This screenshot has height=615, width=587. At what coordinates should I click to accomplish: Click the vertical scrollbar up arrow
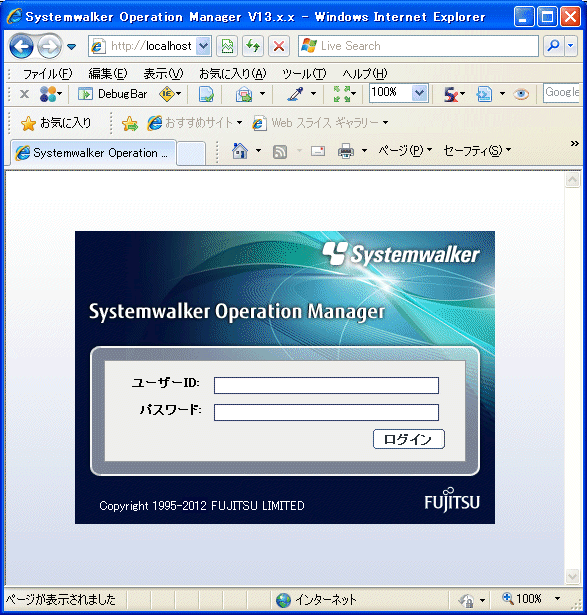[x=572, y=180]
